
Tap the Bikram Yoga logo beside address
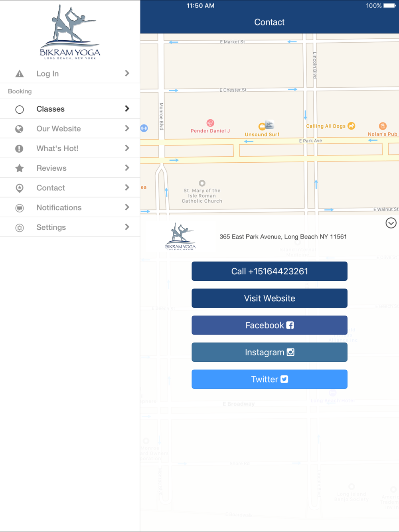[x=180, y=236]
